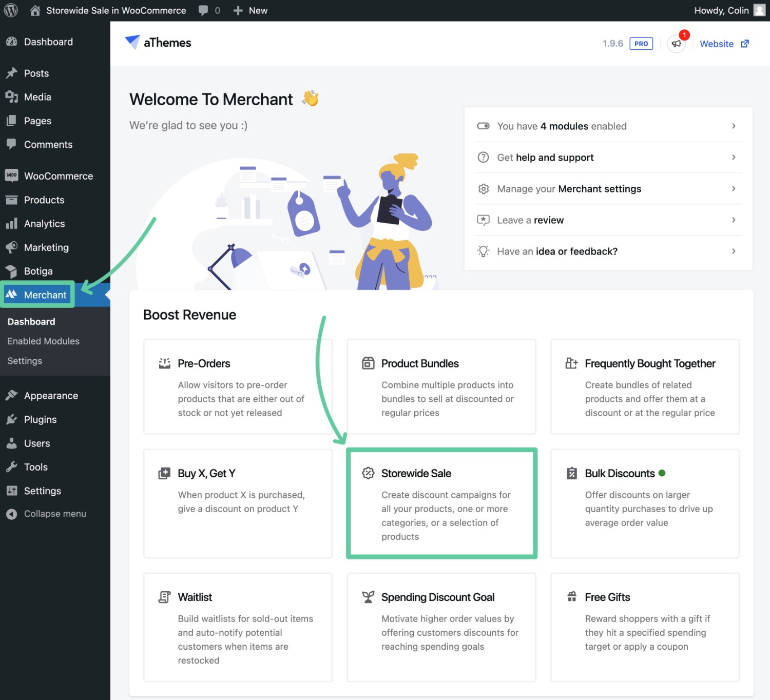Select Dashboard under Merchant submenu
The image size is (770, 700).
pyautogui.click(x=31, y=322)
